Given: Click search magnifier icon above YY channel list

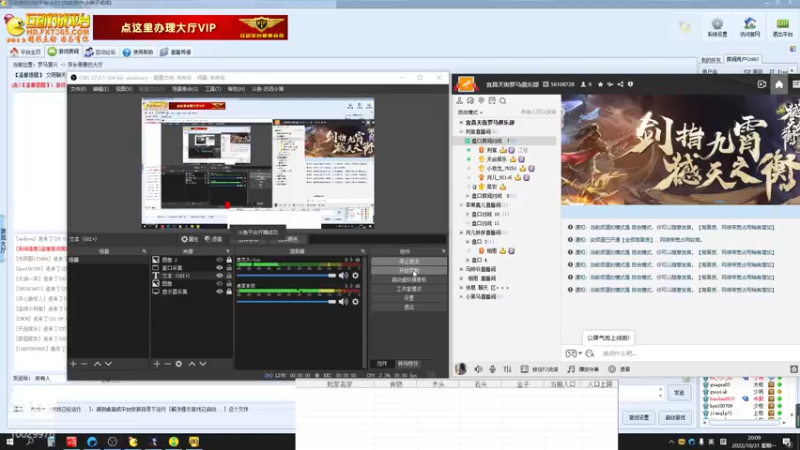Looking at the screenshot, I should pos(503,101).
